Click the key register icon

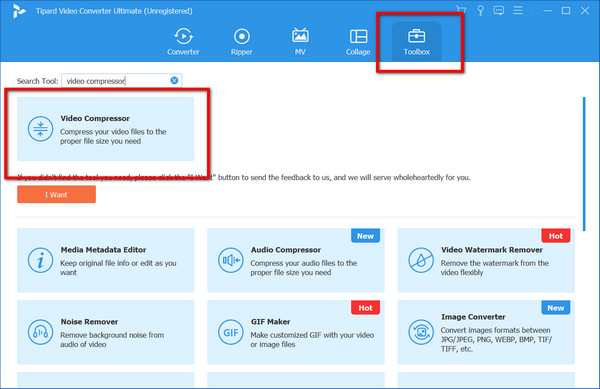coord(481,10)
